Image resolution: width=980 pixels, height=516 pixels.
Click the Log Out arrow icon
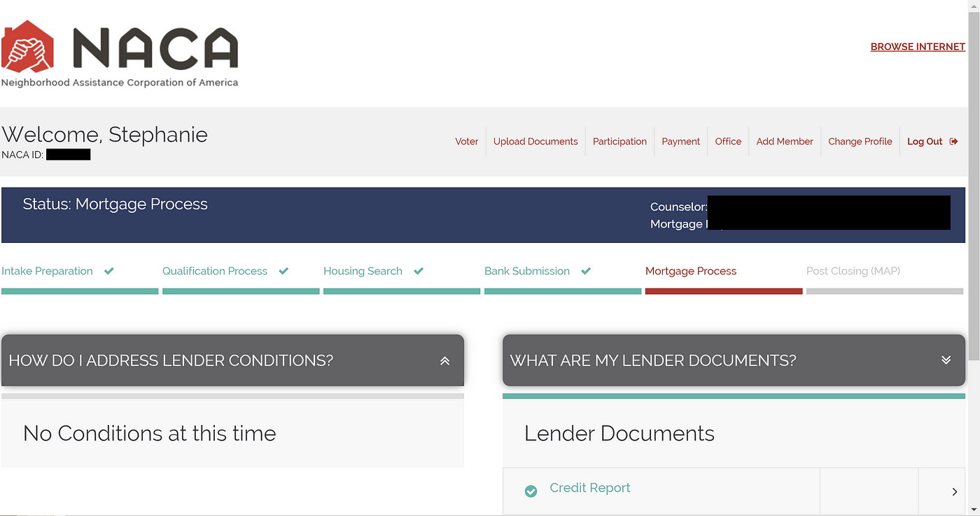click(953, 141)
